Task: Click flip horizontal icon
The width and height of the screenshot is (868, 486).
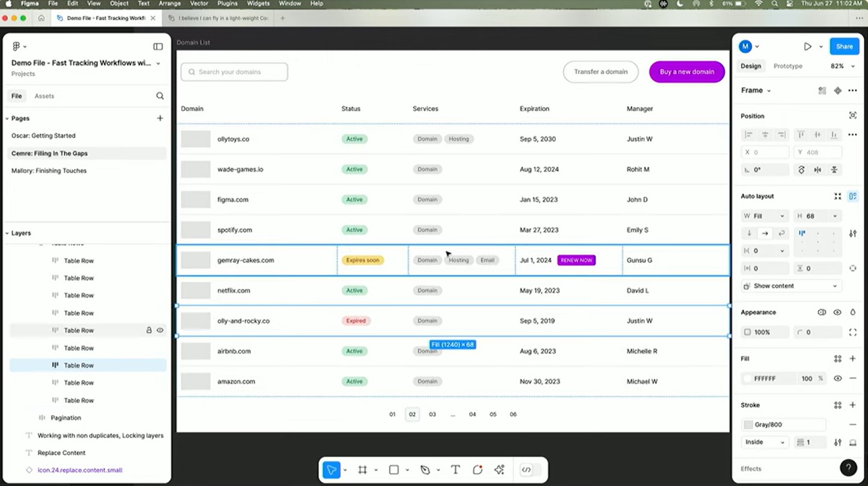Action: tap(818, 170)
